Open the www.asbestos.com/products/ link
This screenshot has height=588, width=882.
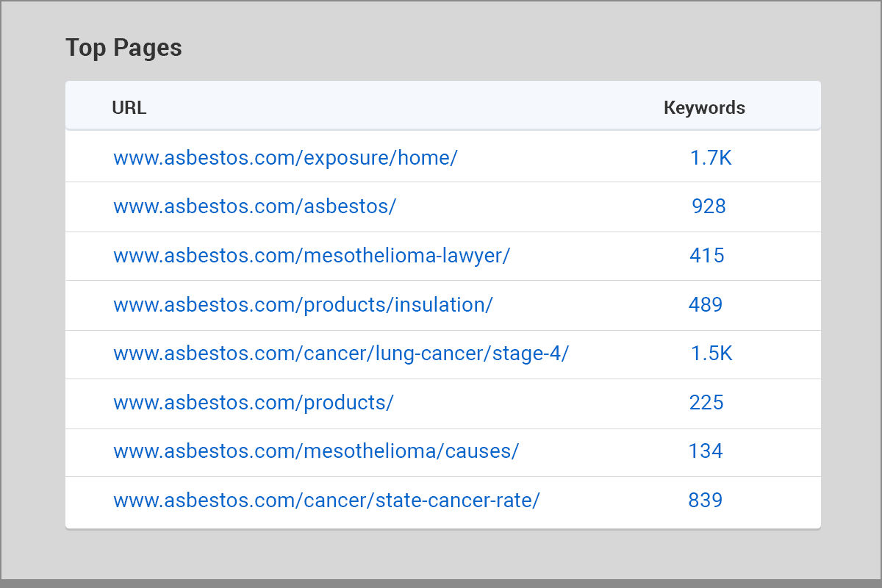pyautogui.click(x=254, y=403)
